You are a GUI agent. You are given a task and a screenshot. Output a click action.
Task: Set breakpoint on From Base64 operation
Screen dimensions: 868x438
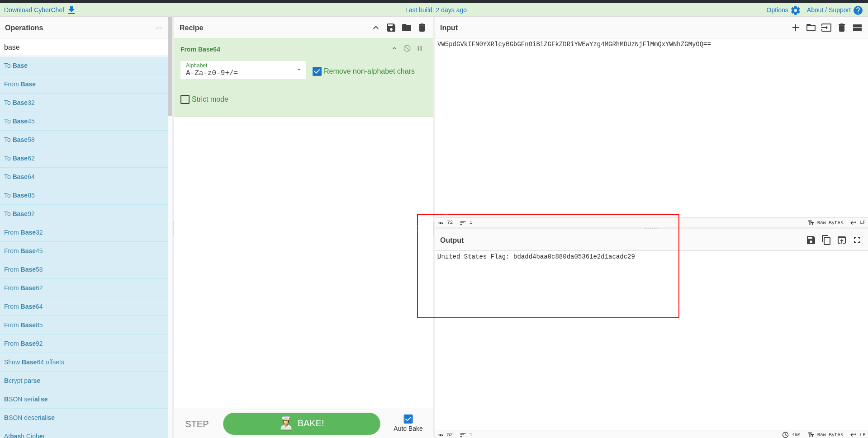(x=420, y=48)
